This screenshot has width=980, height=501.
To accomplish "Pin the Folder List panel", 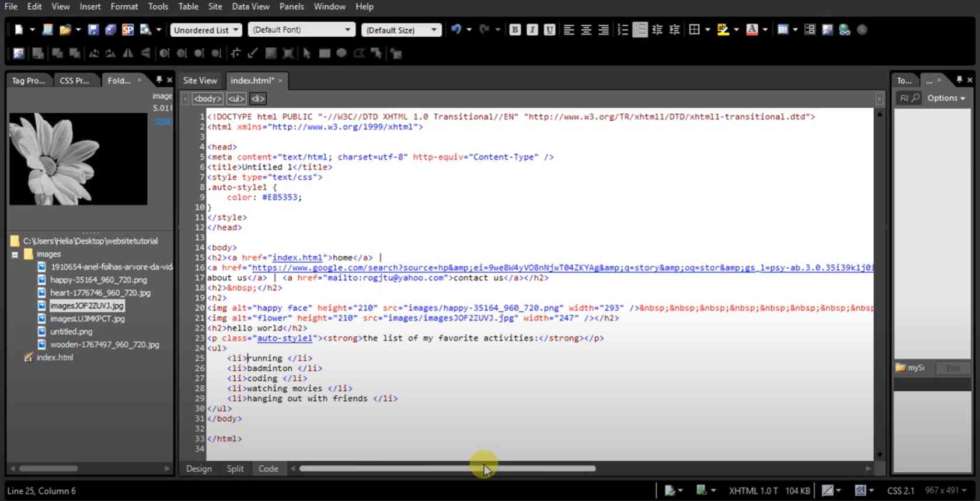I will pos(159,80).
